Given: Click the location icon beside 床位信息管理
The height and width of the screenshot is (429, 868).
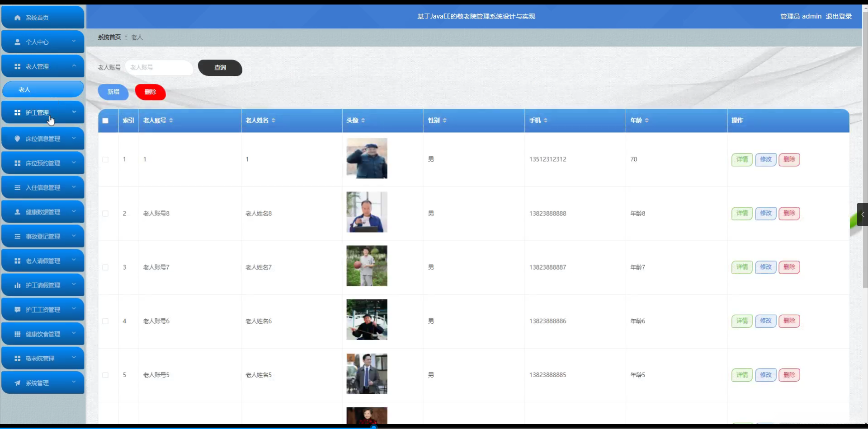Looking at the screenshot, I should pos(17,139).
